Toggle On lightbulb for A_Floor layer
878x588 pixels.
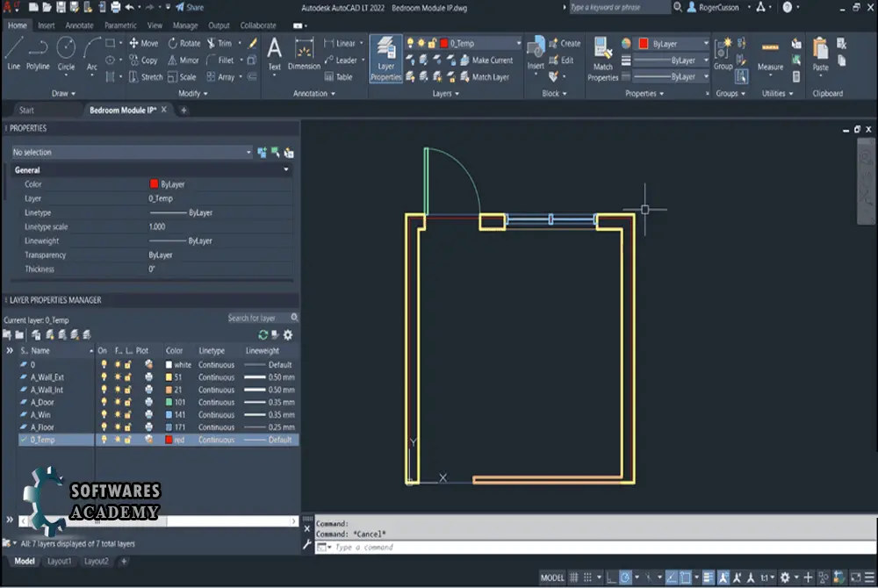[104, 427]
